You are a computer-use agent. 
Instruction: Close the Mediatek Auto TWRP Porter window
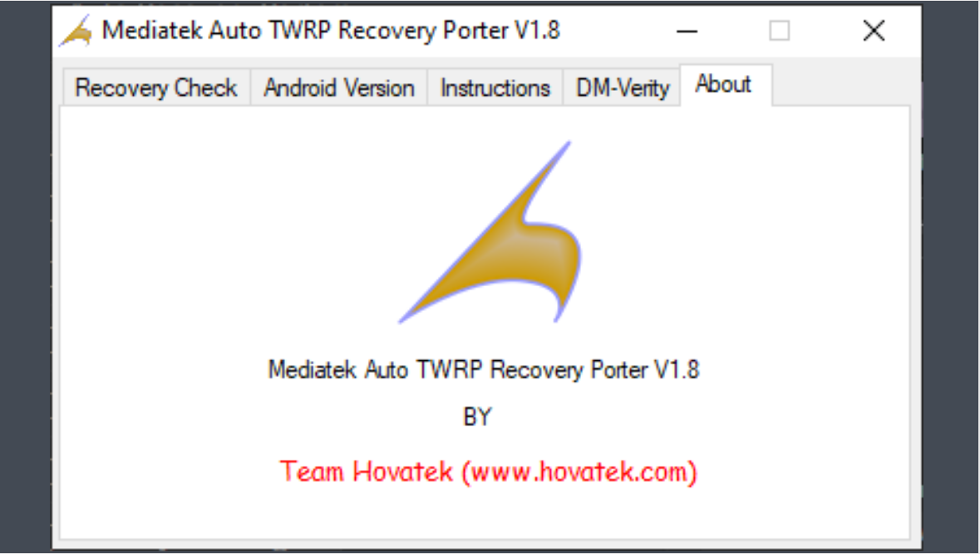coord(874,31)
